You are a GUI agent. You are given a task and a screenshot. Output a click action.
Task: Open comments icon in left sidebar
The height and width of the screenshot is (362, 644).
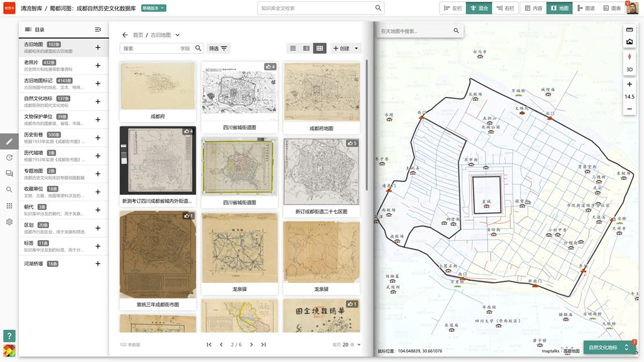click(9, 173)
